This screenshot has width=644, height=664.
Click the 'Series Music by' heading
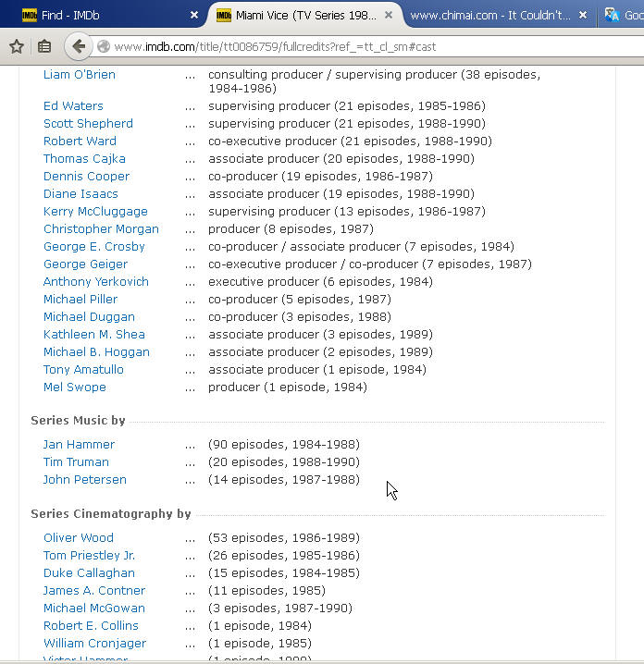point(78,421)
